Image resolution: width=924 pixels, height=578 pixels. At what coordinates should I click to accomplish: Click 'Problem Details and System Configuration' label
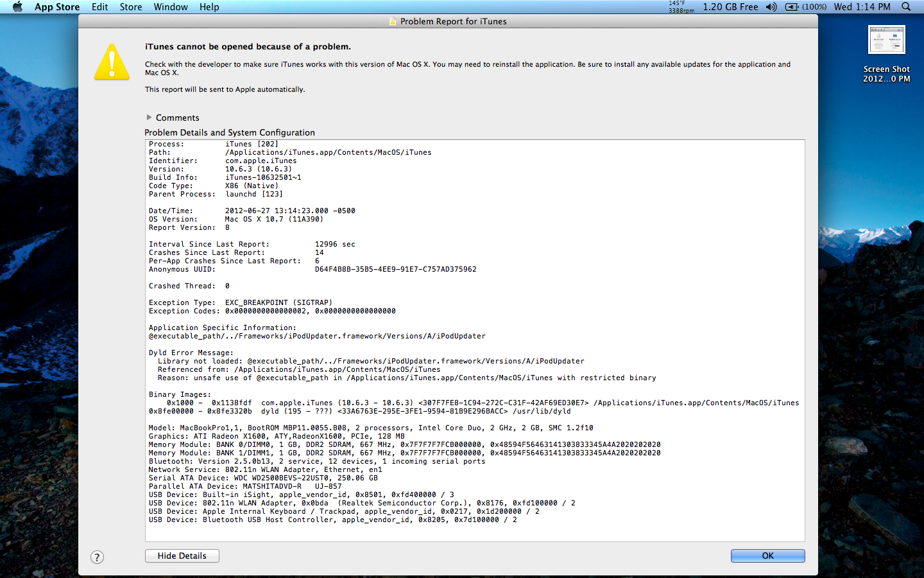point(230,133)
